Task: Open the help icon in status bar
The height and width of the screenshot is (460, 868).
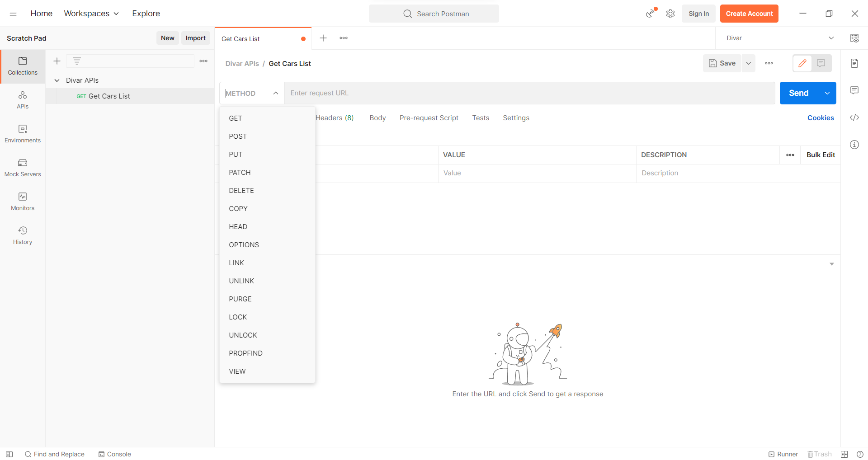Action: [x=860, y=454]
